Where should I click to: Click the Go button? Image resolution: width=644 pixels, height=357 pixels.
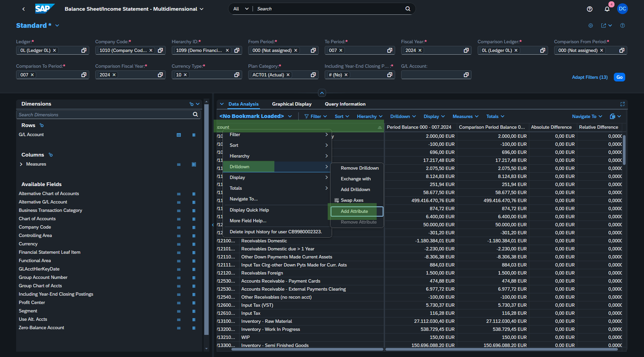coord(619,77)
